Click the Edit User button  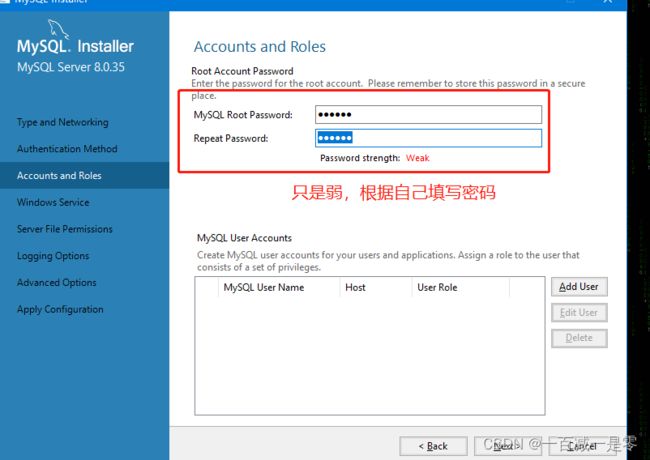point(579,312)
